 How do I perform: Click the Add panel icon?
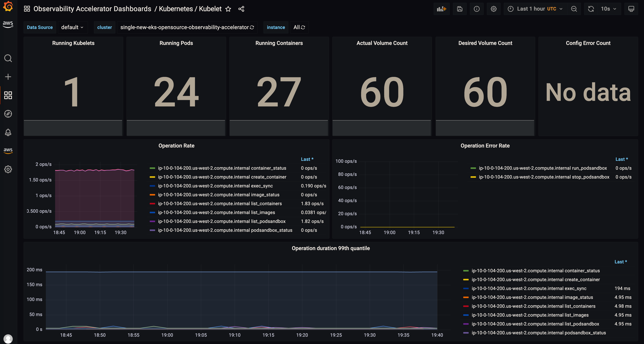(x=441, y=9)
